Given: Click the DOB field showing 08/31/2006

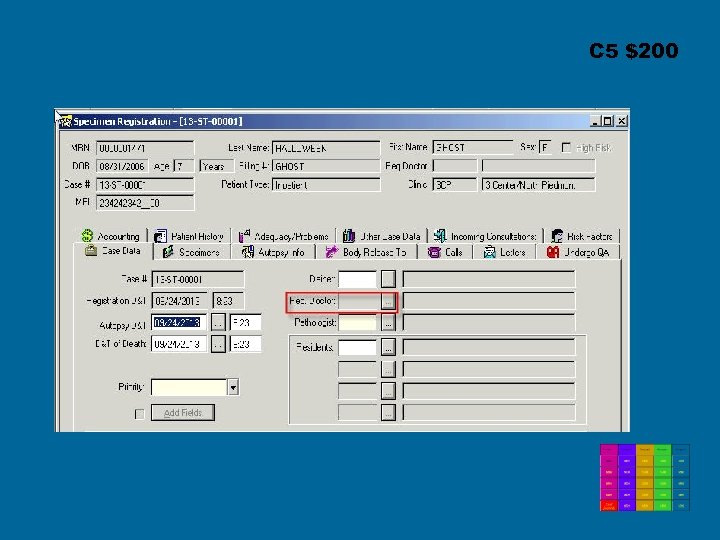Looking at the screenshot, I should [122, 166].
